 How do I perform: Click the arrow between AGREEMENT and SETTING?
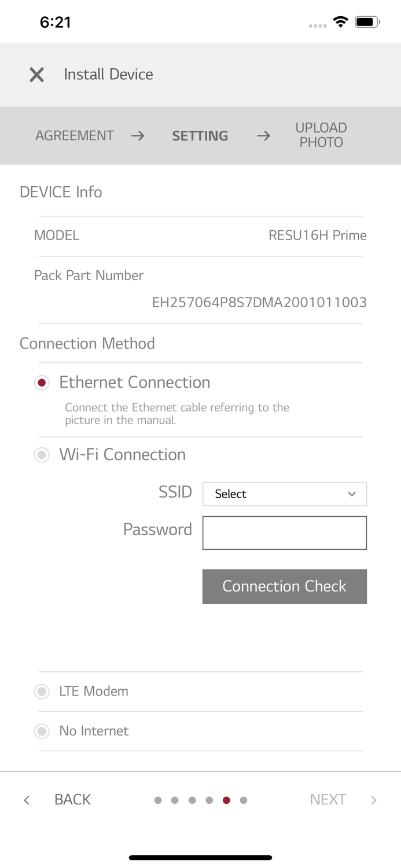(138, 135)
